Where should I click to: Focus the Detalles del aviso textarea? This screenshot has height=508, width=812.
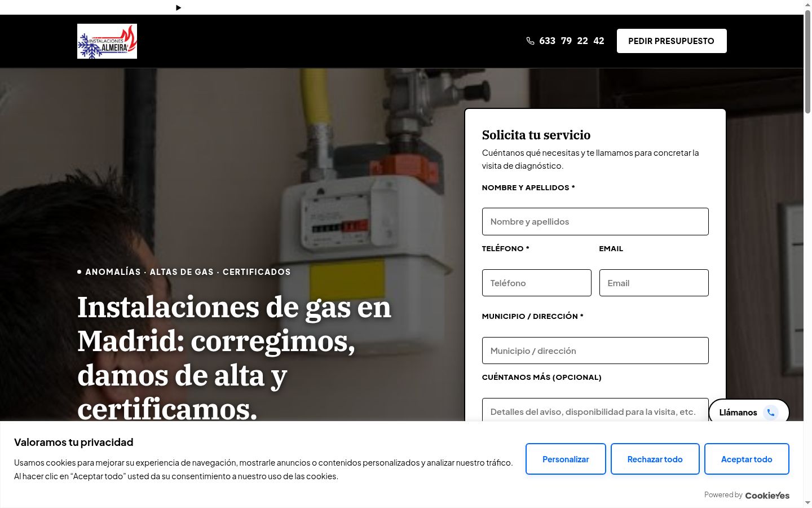click(x=595, y=410)
